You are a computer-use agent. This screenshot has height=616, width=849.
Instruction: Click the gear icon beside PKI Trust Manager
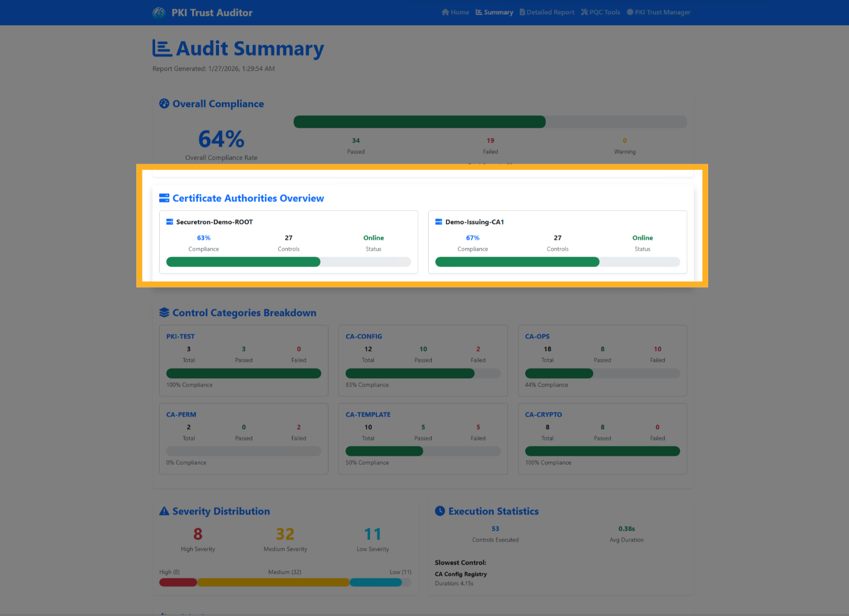(629, 12)
